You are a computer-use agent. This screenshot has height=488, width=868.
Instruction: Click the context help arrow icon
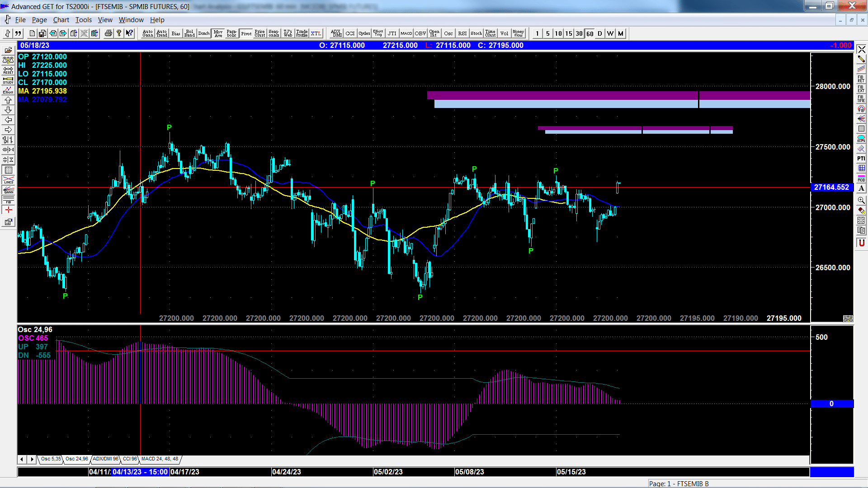[x=129, y=33]
